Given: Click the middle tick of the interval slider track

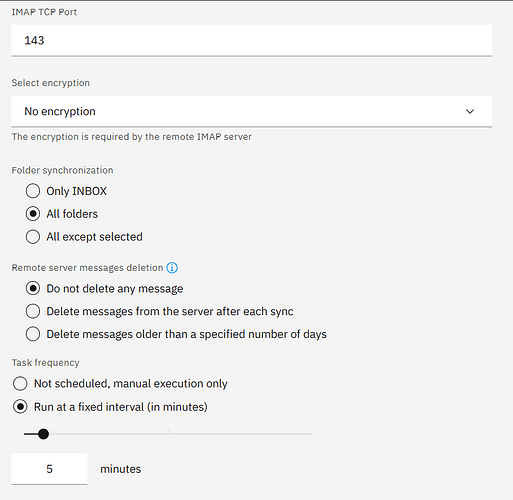Looking at the screenshot, I should [168, 432].
